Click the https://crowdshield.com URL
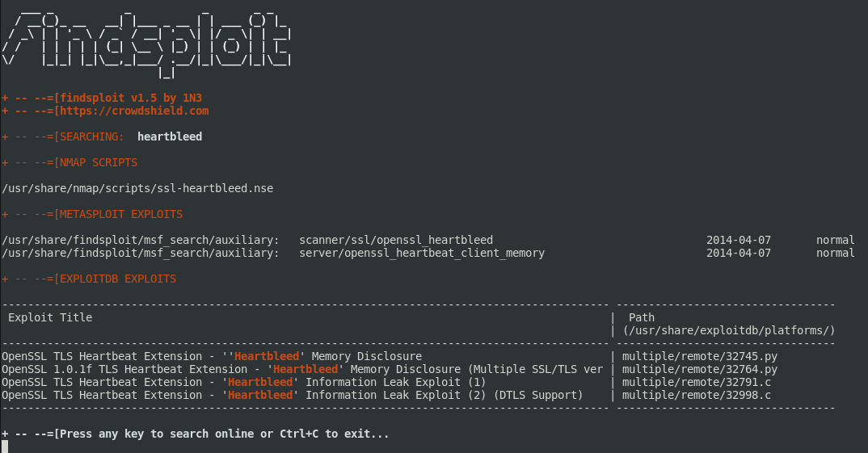 point(134,111)
